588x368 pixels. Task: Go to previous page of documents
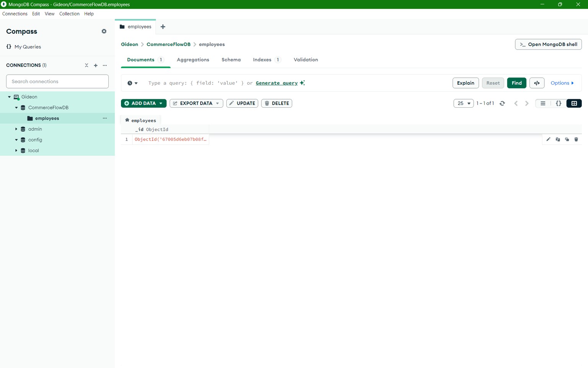(516, 103)
